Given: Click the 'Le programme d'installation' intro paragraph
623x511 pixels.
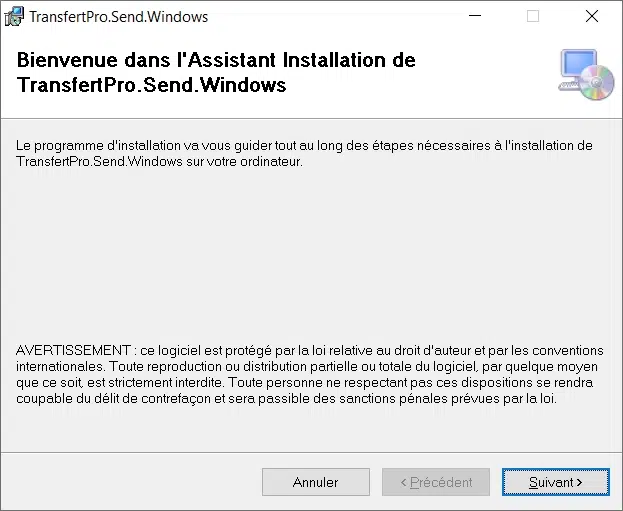Looking at the screenshot, I should (x=304, y=153).
